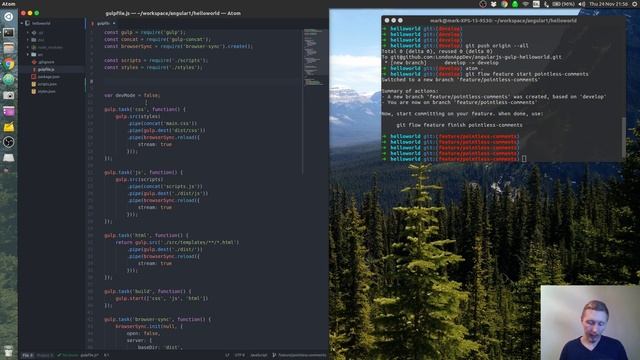Click the Atom editor minimap
Viewport: 640px width, 360px height.
pyautogui.click(x=313, y=57)
